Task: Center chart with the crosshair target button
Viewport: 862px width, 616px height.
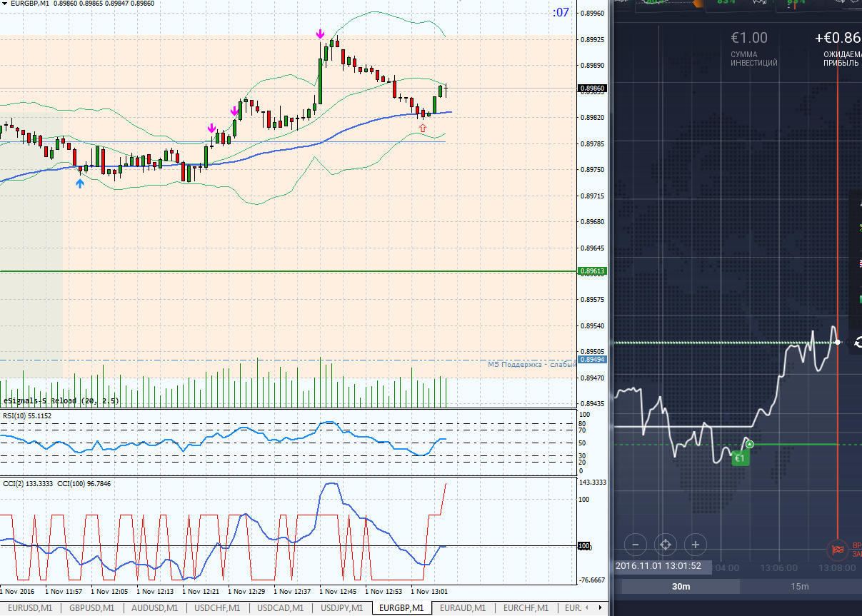Action: click(x=665, y=545)
